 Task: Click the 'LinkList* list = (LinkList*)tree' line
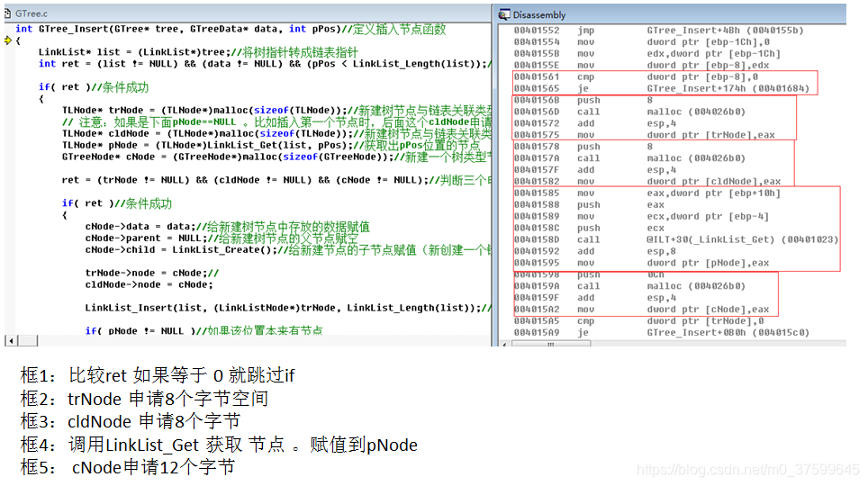[x=198, y=52]
